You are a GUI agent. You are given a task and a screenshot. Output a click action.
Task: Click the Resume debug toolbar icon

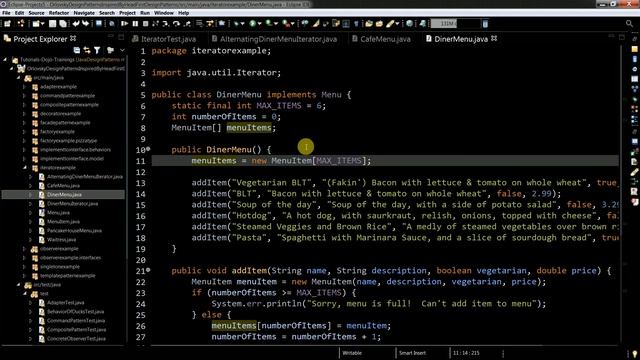[124, 24]
